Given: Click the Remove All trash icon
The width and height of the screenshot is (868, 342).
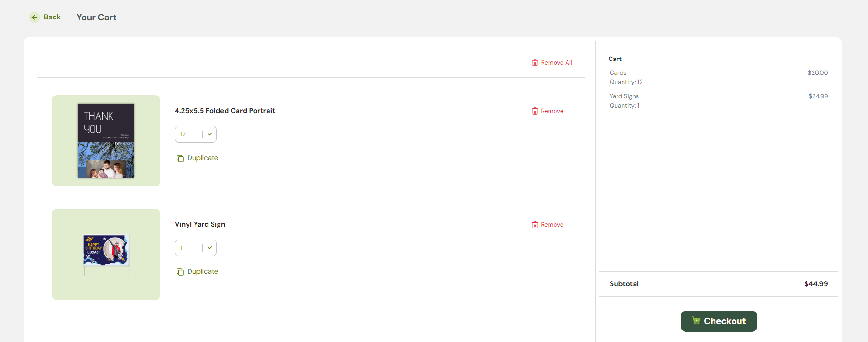Looking at the screenshot, I should [535, 62].
